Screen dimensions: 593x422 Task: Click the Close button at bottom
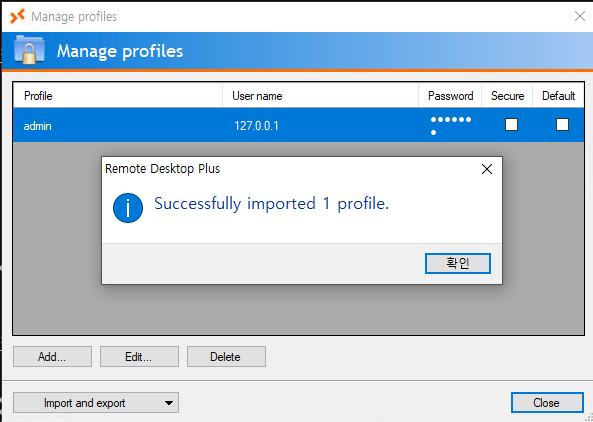click(547, 402)
